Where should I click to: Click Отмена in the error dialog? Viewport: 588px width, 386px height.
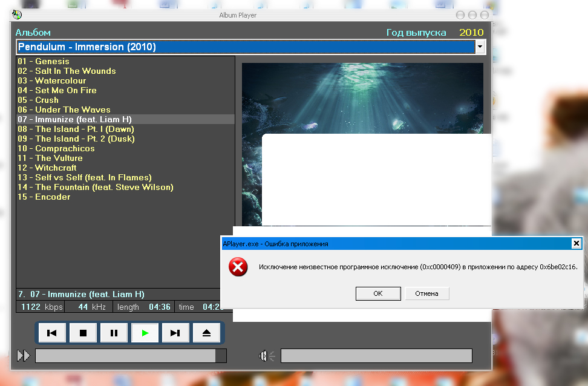pos(426,293)
